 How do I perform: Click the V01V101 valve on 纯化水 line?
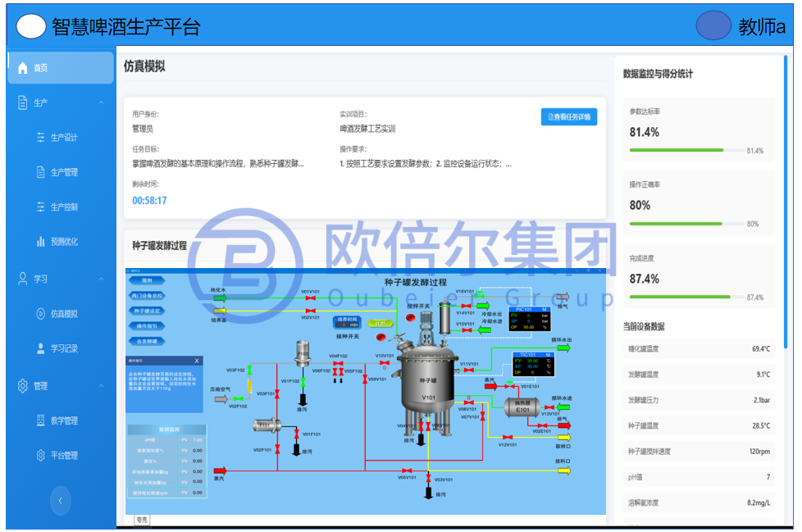(310, 299)
